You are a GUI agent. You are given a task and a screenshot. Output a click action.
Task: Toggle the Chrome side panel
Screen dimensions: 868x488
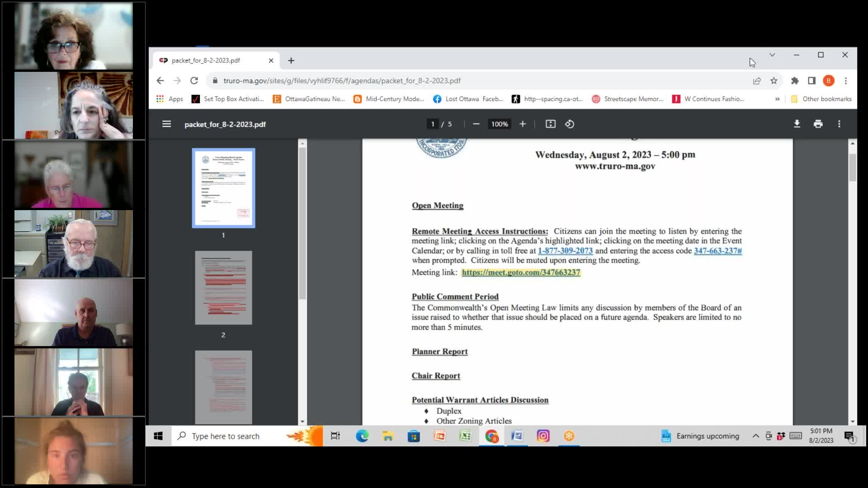(x=812, y=81)
